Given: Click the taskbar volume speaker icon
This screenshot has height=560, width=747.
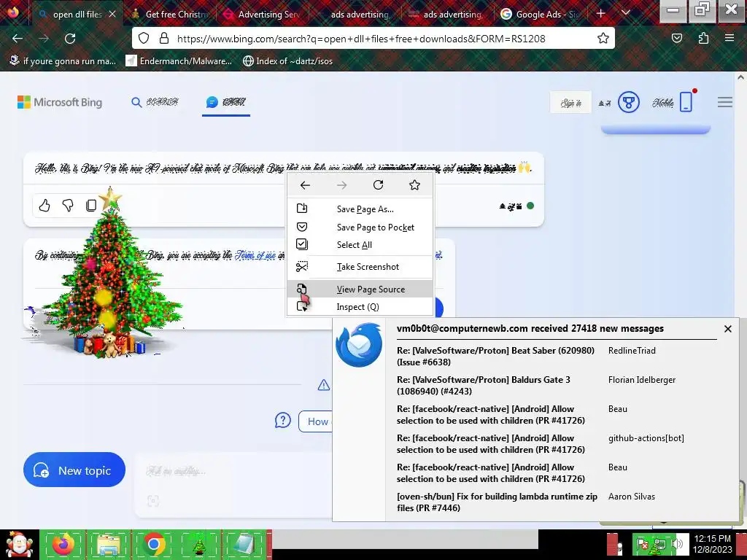Looking at the screenshot, I should click(678, 544).
